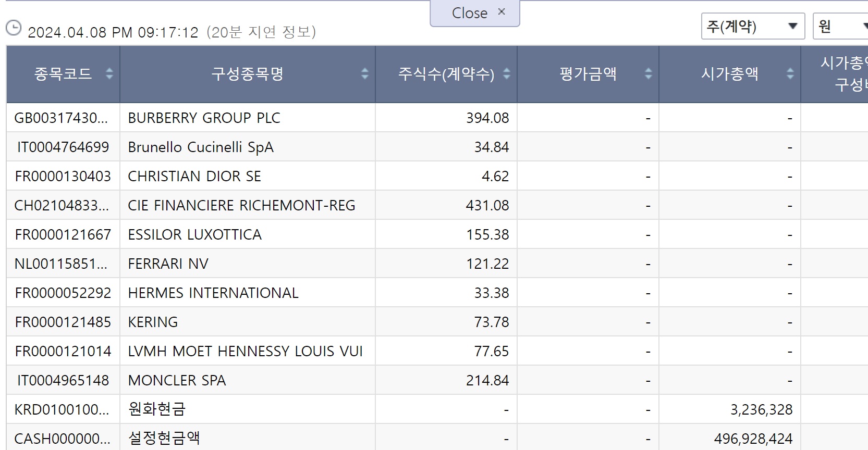The width and height of the screenshot is (868, 450).
Task: Click share count 73.78
Action: tap(492, 322)
